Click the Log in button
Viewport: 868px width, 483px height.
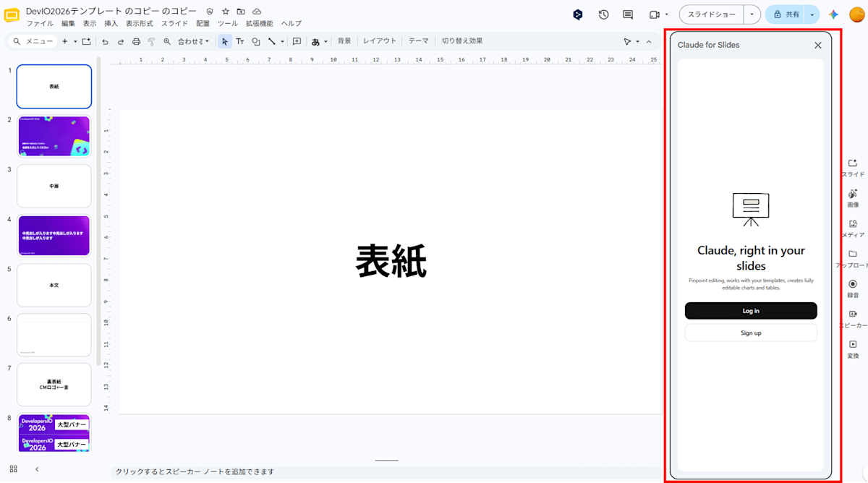point(751,311)
